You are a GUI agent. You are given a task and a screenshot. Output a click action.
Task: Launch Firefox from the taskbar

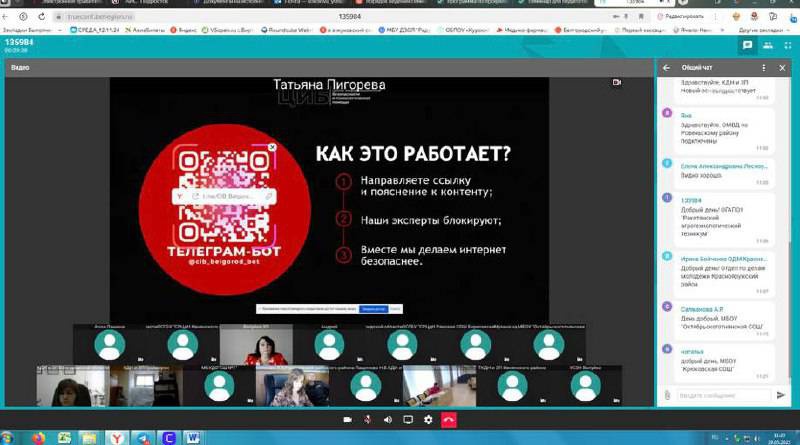coord(39,438)
